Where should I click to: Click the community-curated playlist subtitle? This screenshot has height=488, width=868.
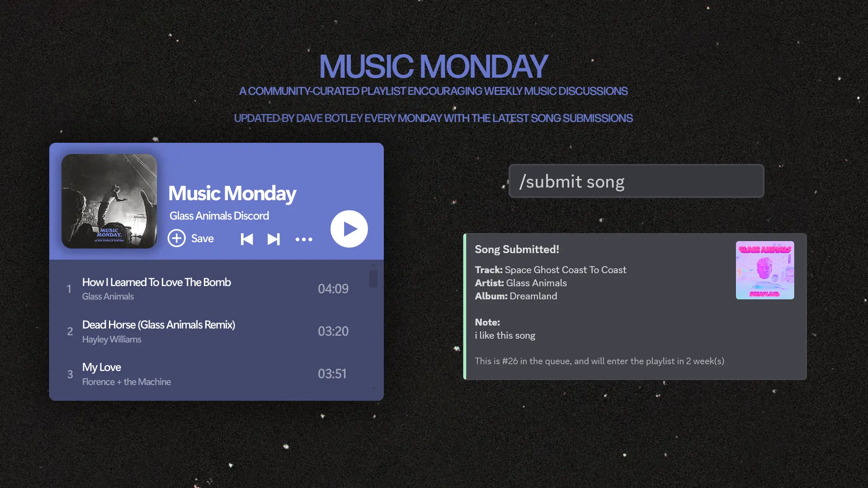pyautogui.click(x=434, y=91)
